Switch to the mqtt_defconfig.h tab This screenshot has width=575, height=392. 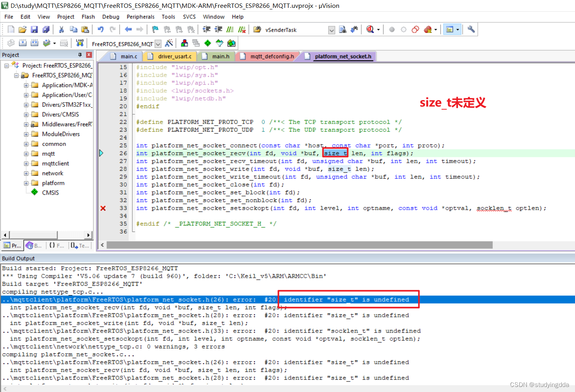(x=267, y=56)
